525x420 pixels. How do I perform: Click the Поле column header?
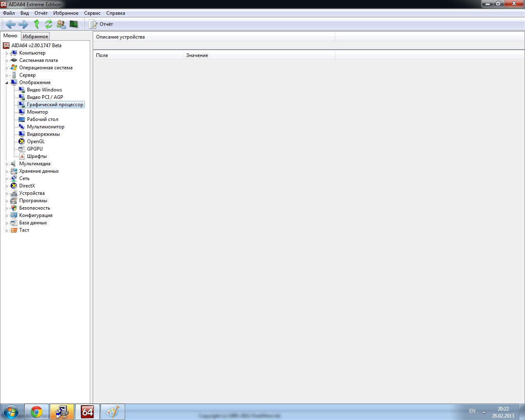click(138, 55)
